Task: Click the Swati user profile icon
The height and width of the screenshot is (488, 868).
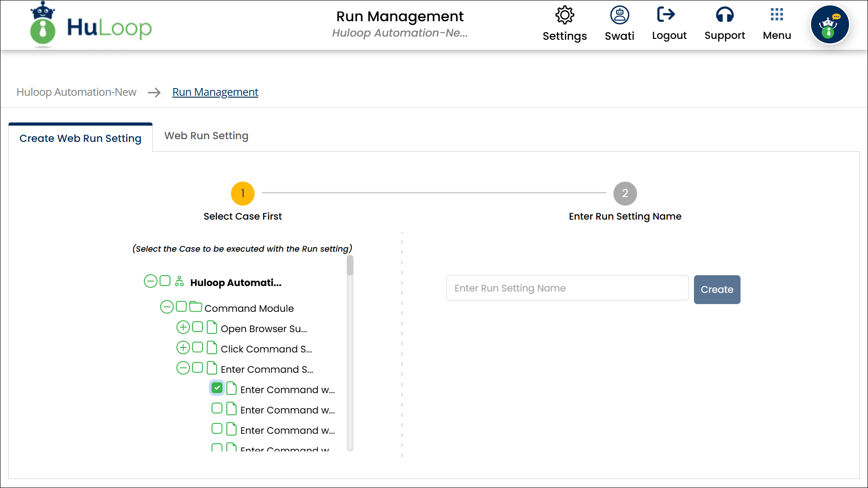Action: click(619, 15)
